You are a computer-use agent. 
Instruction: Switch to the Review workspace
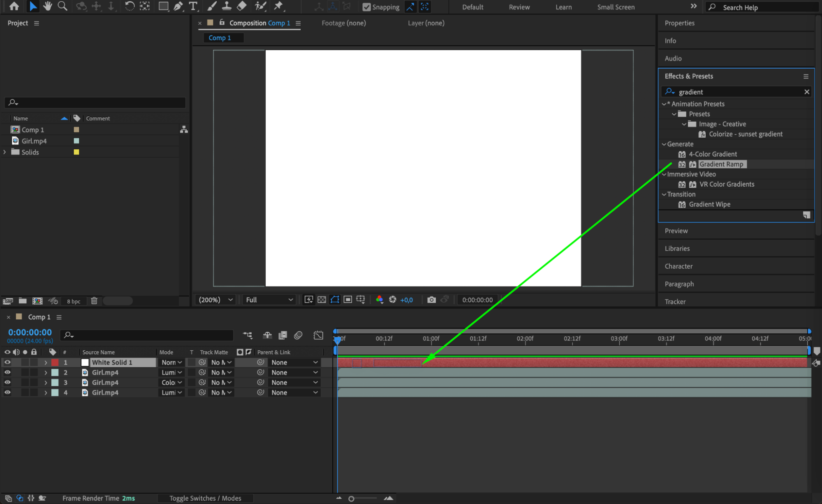pos(519,7)
